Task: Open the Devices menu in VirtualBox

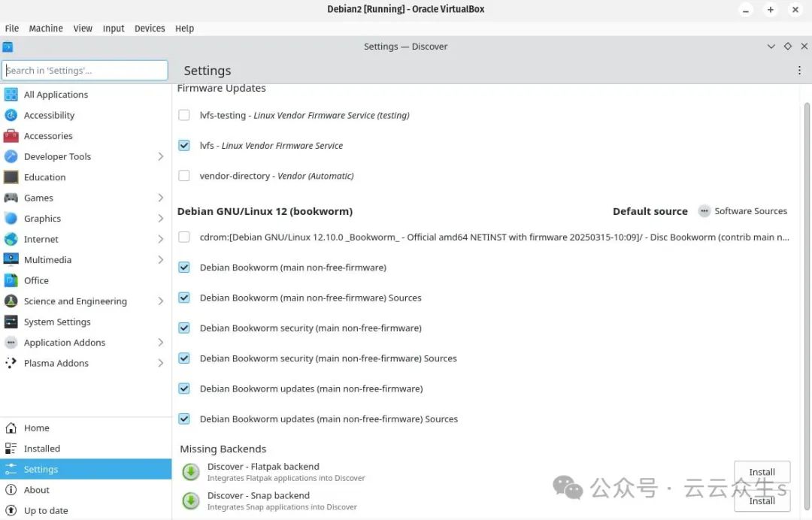Action: [150, 29]
